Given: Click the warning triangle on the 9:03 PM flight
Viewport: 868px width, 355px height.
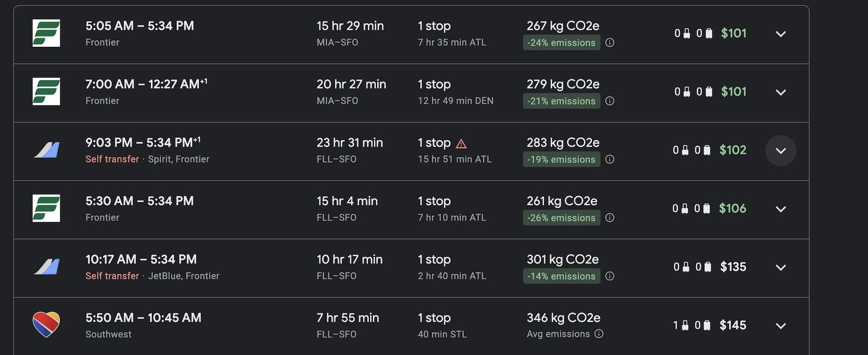Looking at the screenshot, I should click(x=461, y=143).
